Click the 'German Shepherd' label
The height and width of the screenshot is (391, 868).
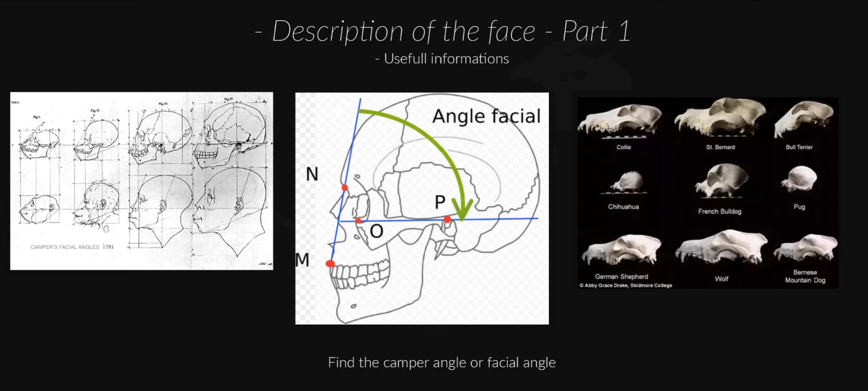(621, 277)
